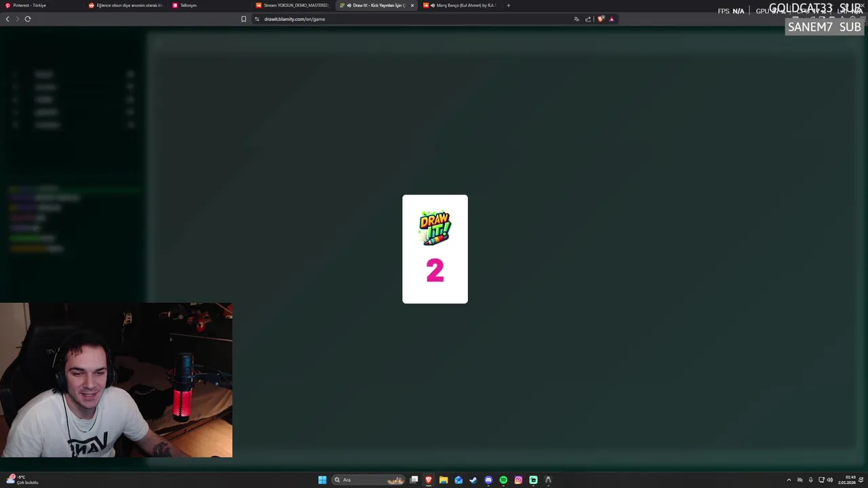This screenshot has height=488, width=868.
Task: Close the Draw It! tab
Action: 412,5
